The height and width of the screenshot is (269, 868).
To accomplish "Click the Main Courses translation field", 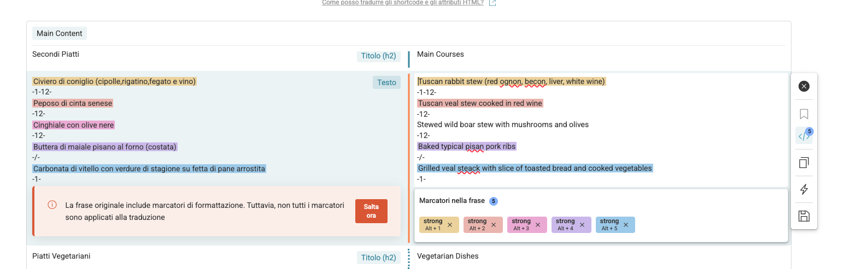I will coord(441,55).
